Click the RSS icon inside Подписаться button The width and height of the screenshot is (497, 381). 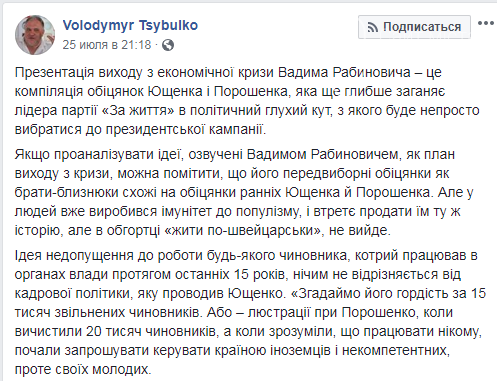pyautogui.click(x=372, y=27)
